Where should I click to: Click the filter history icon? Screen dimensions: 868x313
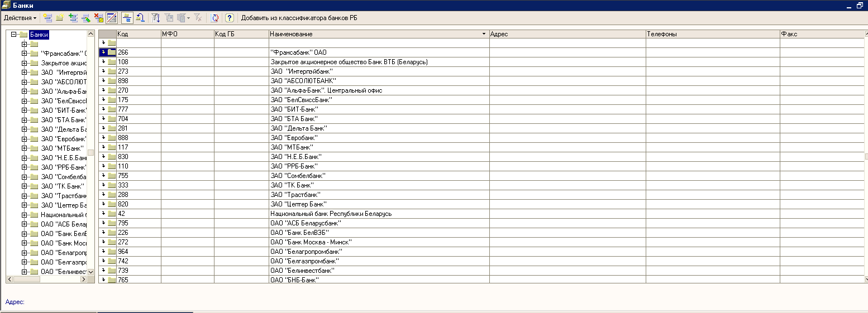coord(180,18)
